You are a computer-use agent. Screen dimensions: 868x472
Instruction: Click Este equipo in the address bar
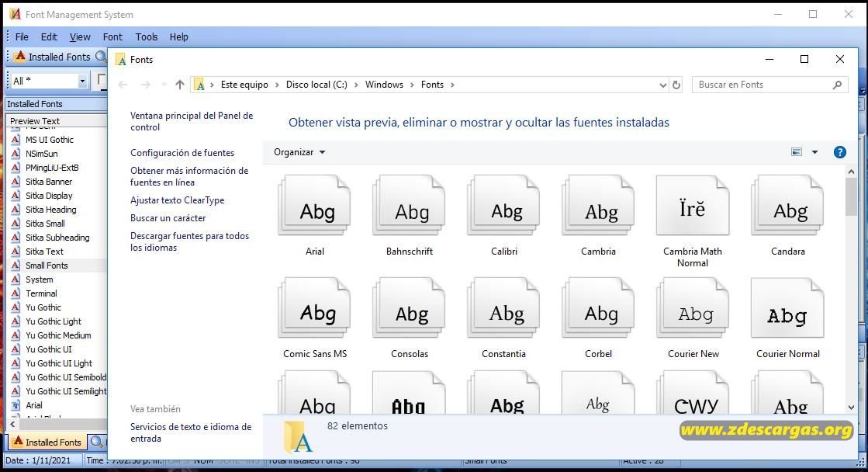244,84
